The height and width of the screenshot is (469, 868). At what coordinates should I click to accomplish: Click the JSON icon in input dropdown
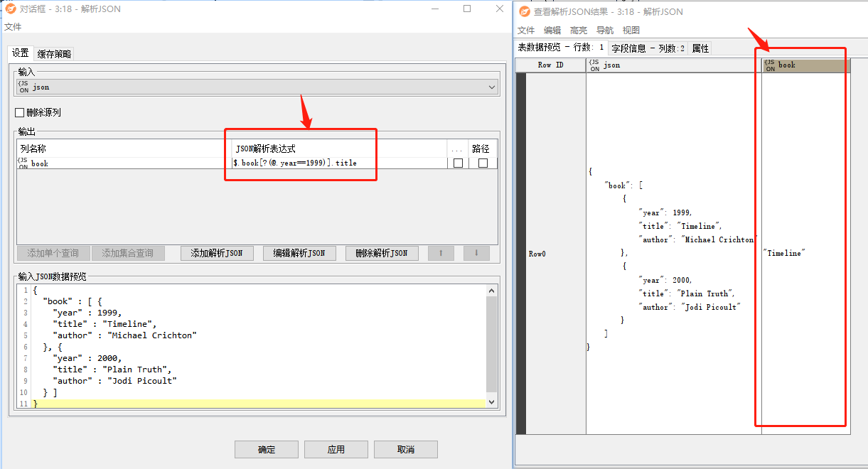pyautogui.click(x=24, y=87)
